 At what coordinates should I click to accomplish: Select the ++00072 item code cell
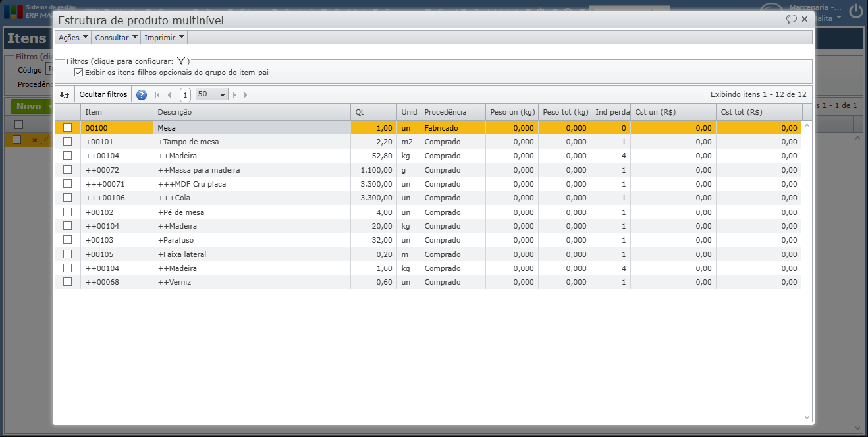point(117,170)
